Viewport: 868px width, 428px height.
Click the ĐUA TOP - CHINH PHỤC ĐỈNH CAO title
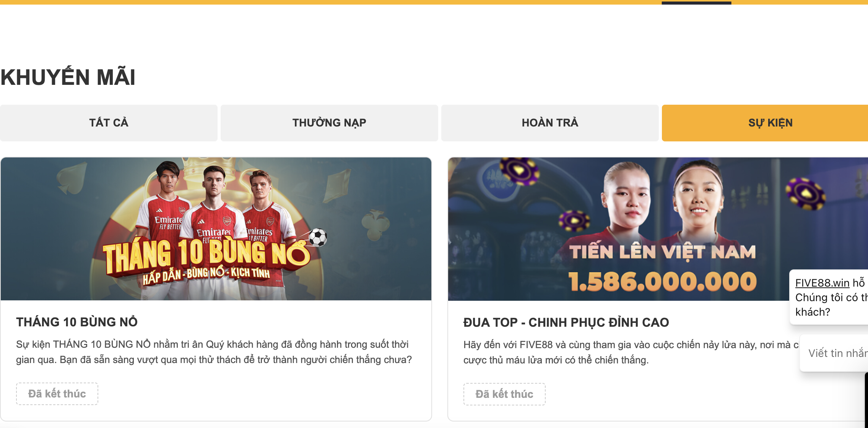(566, 323)
